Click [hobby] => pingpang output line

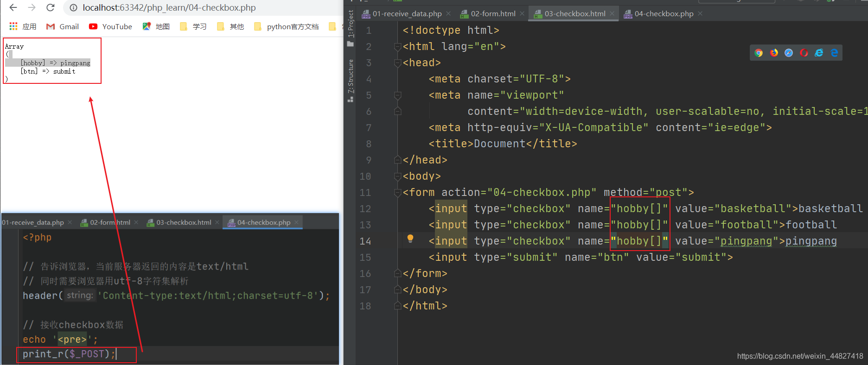point(55,63)
